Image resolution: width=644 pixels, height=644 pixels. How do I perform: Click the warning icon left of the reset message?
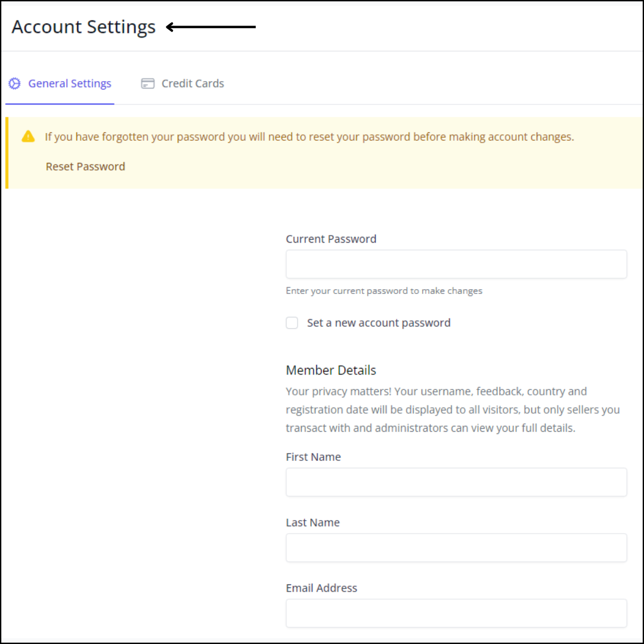point(27,136)
